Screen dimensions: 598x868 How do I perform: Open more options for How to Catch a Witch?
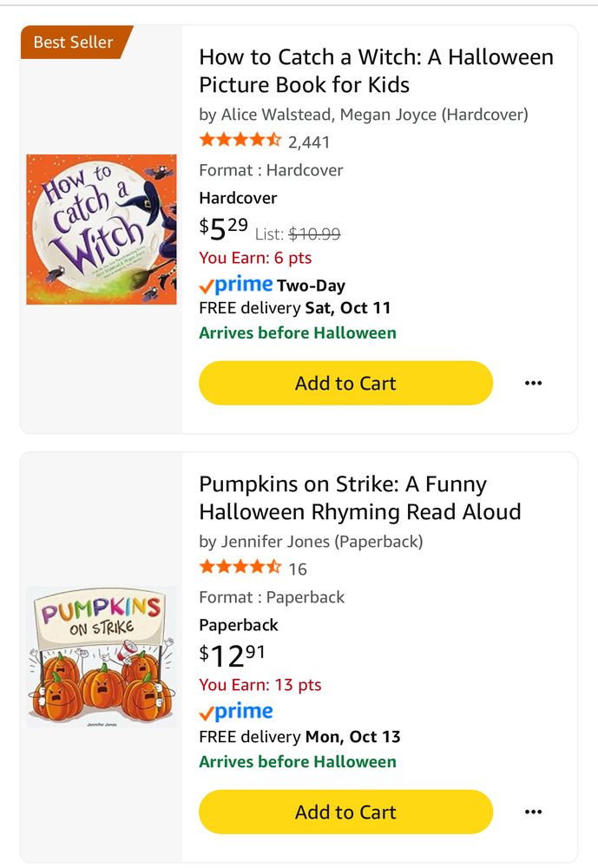tap(533, 384)
